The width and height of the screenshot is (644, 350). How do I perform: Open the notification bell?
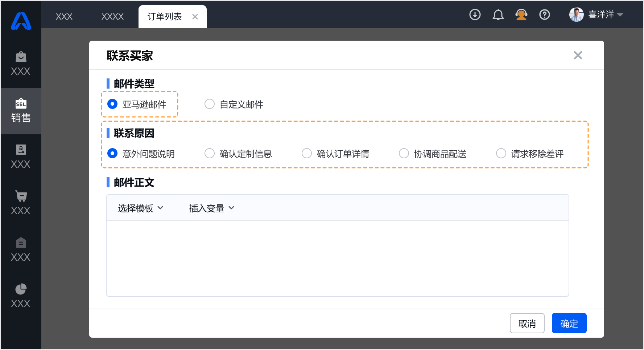click(498, 15)
